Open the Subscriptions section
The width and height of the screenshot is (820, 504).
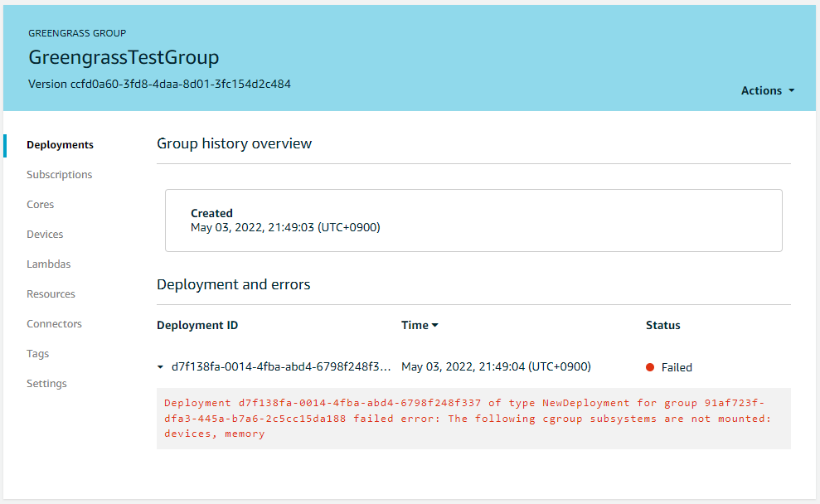coord(59,175)
